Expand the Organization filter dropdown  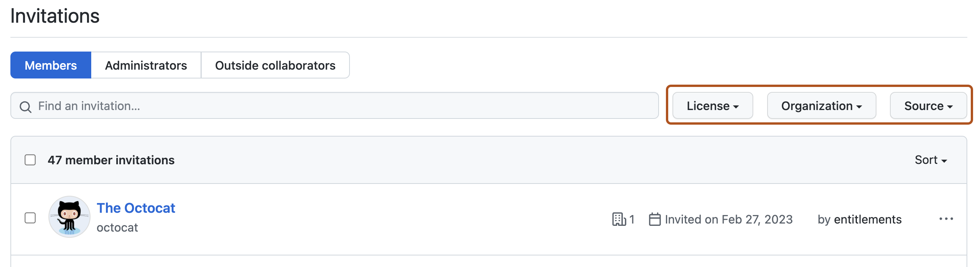pyautogui.click(x=821, y=106)
